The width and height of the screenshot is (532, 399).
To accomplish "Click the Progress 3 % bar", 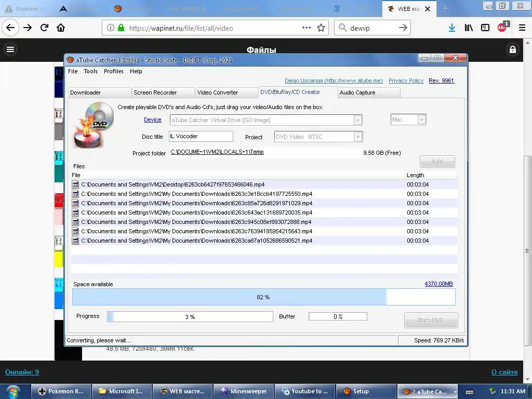I will pos(190,316).
